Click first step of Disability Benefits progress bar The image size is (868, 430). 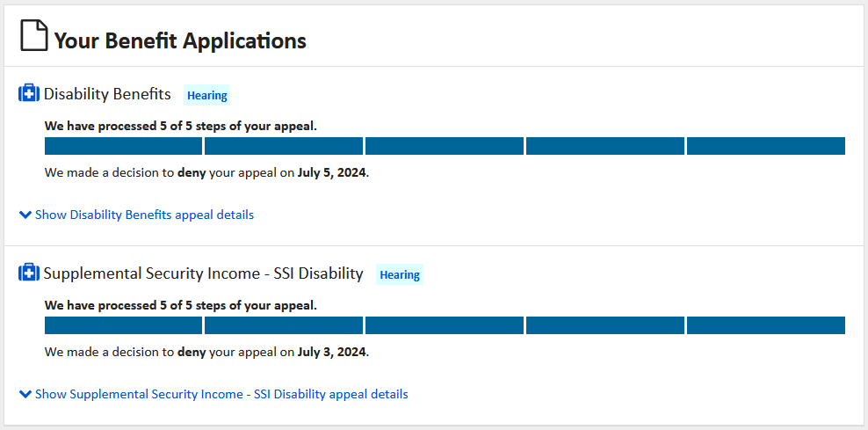[x=124, y=146]
